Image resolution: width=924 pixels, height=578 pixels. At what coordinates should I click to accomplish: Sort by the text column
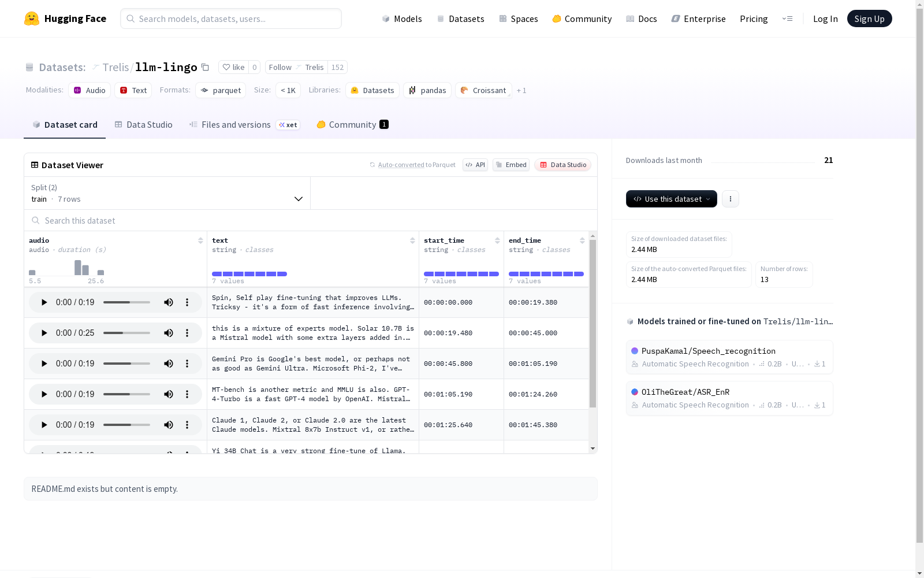tap(412, 240)
